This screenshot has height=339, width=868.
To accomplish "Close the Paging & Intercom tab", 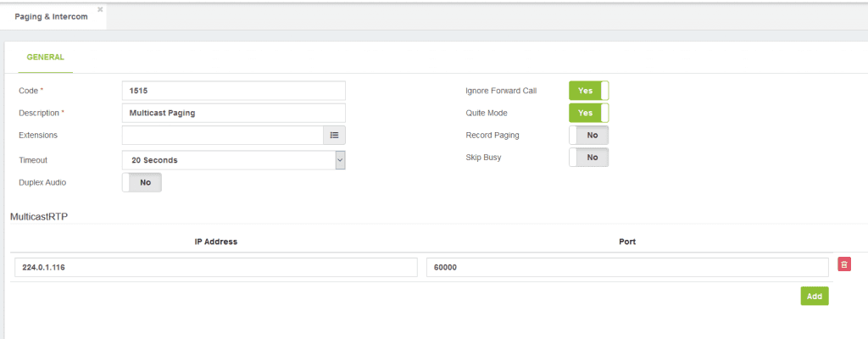I will (100, 9).
